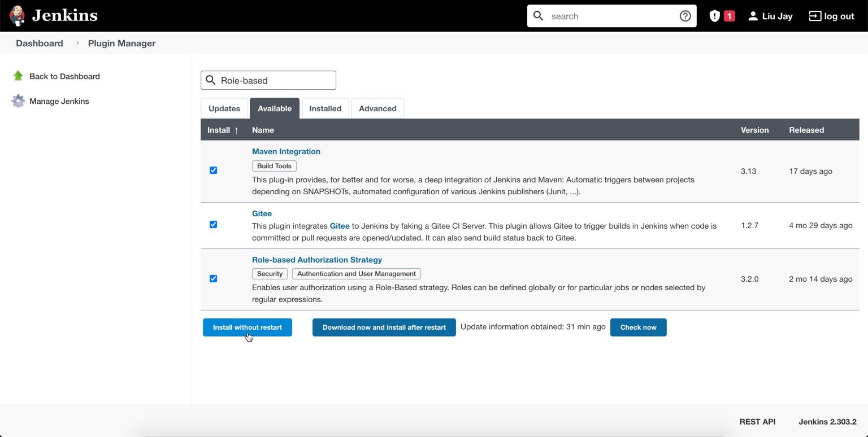
Task: Click the Version column header
Action: [x=754, y=130]
